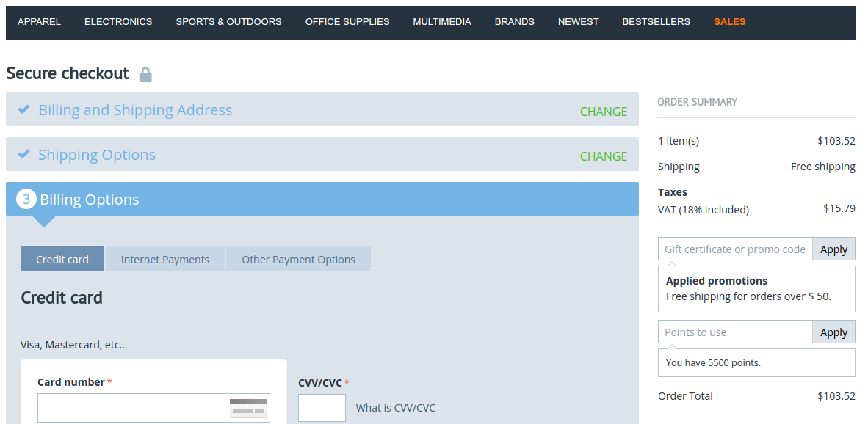
Task: Focus the Points to use field
Action: [735, 332]
